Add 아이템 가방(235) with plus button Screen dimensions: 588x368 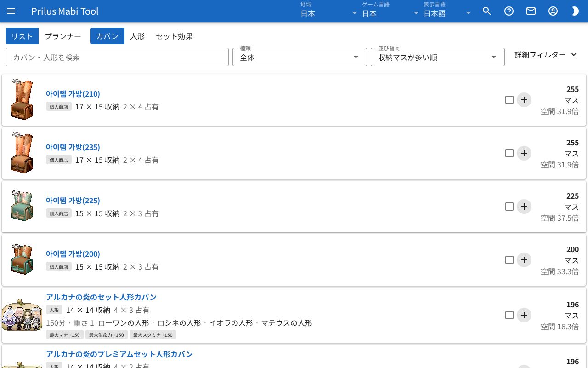tap(524, 153)
